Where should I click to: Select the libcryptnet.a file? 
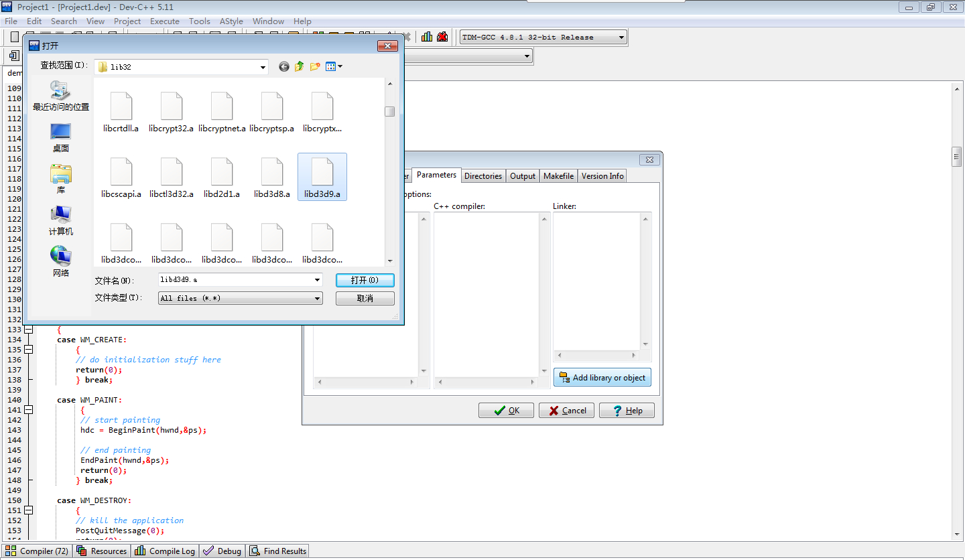pos(222,113)
